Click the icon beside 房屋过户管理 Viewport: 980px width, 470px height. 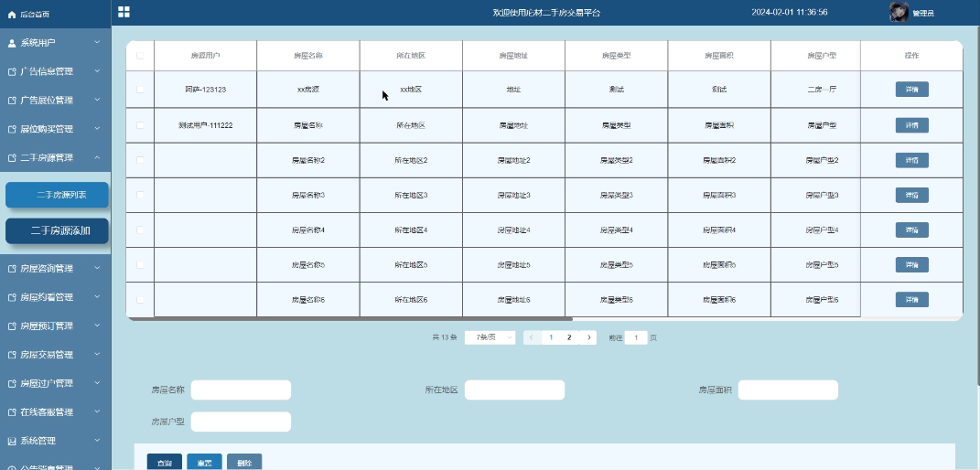pos(11,383)
